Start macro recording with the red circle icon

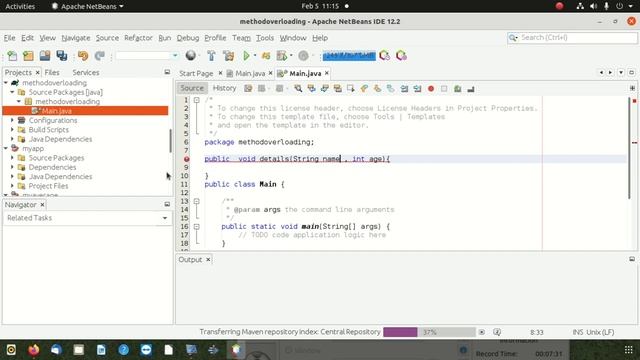(x=431, y=89)
